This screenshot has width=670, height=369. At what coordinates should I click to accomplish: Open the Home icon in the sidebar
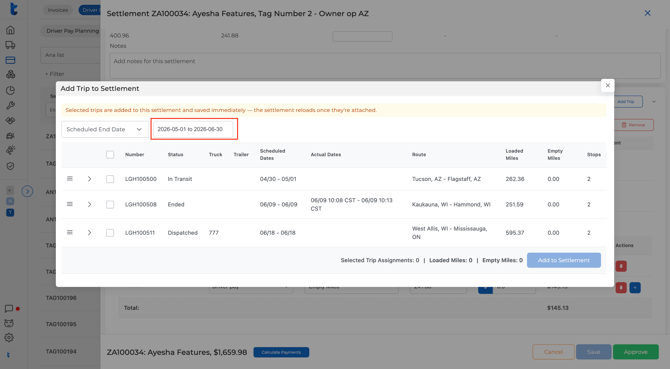[x=10, y=30]
